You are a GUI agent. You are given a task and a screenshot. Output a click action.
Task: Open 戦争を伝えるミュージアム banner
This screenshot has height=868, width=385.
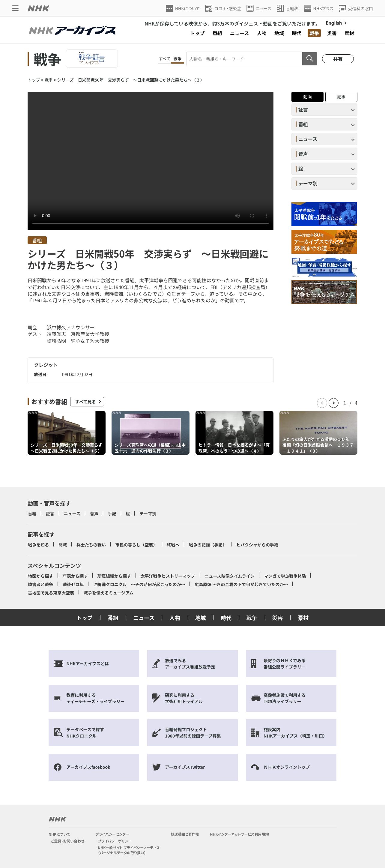click(x=324, y=292)
